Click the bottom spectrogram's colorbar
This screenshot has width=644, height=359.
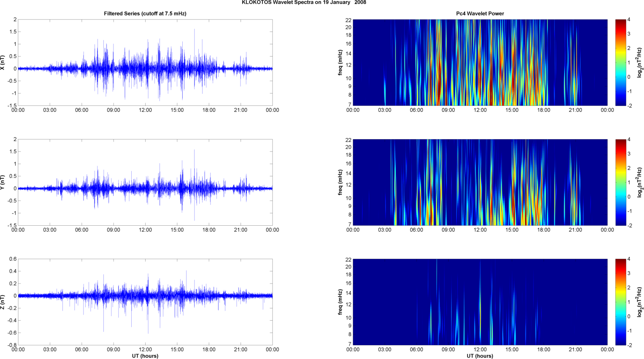click(x=620, y=302)
